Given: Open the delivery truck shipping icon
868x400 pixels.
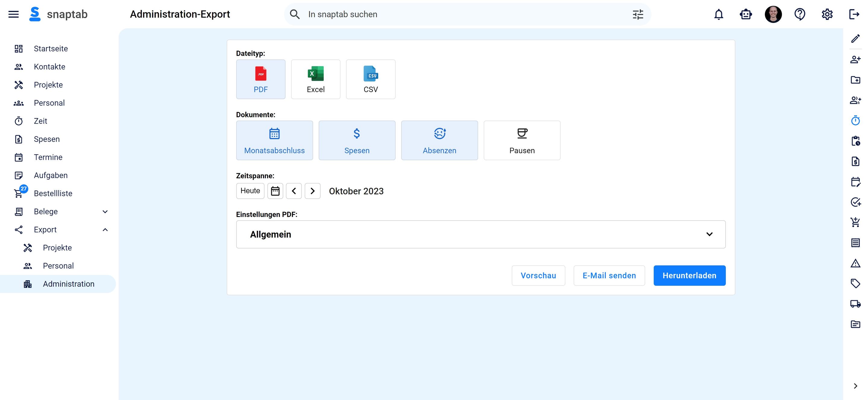Looking at the screenshot, I should [856, 303].
